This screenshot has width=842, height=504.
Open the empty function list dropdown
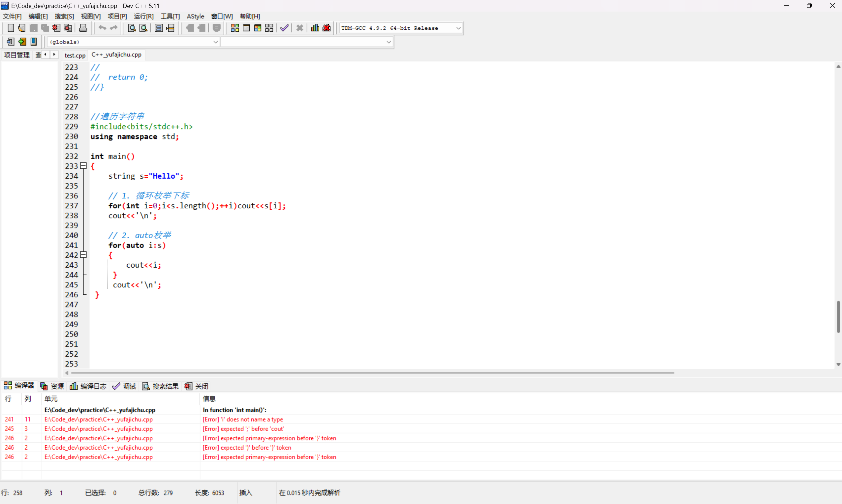[x=389, y=42]
